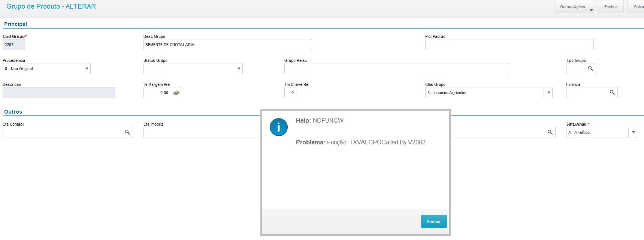Click the Formula field magnifier icon
Screen dimensions: 644x240
point(612,93)
